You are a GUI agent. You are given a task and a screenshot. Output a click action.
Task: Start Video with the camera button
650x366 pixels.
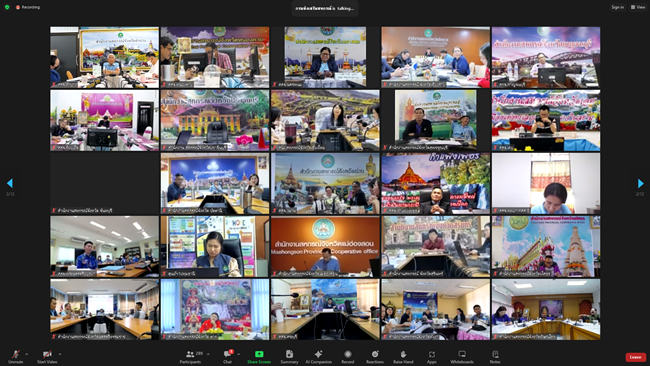pyautogui.click(x=47, y=356)
